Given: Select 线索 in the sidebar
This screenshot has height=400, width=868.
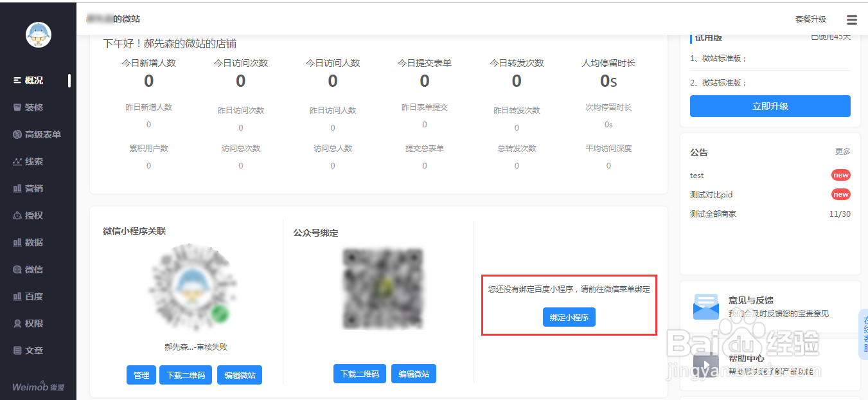Looking at the screenshot, I should pyautogui.click(x=34, y=161).
